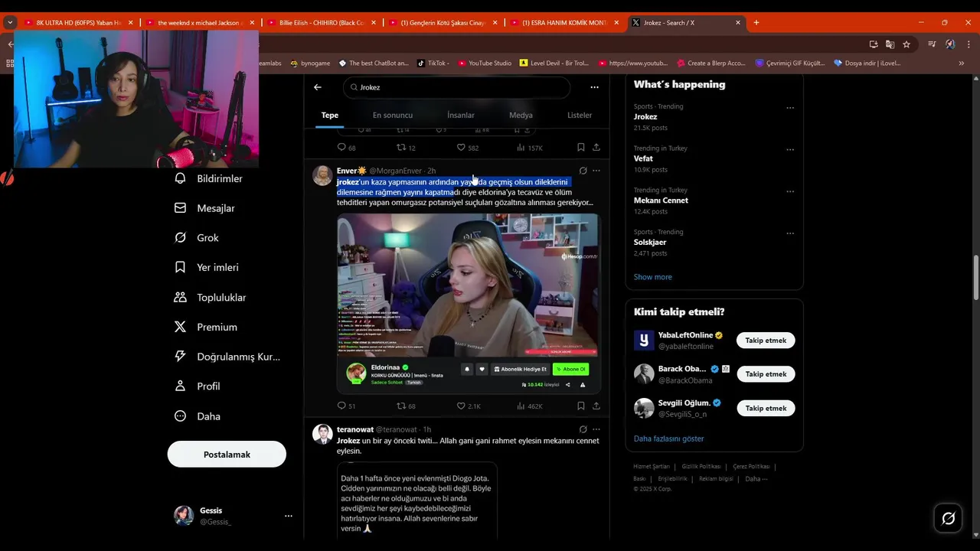Switch to the weeknd x michael Jackson tab
This screenshot has height=551, width=980.
click(x=201, y=23)
